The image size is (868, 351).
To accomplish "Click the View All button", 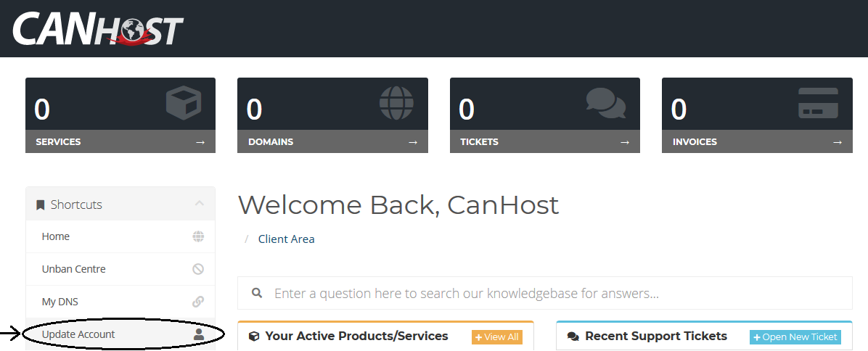I will click(x=497, y=337).
